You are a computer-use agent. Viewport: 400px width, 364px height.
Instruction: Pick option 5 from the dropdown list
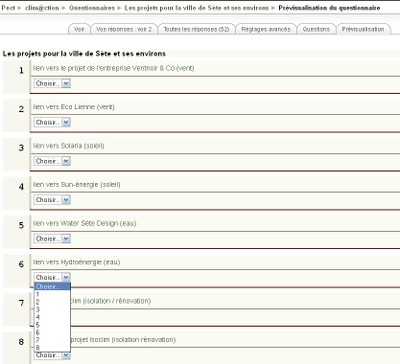pyautogui.click(x=52, y=325)
